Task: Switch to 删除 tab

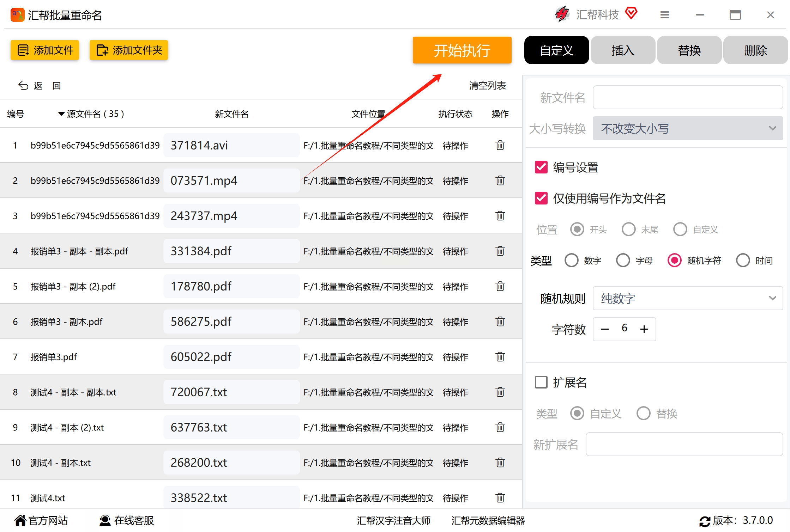Action: 755,50
